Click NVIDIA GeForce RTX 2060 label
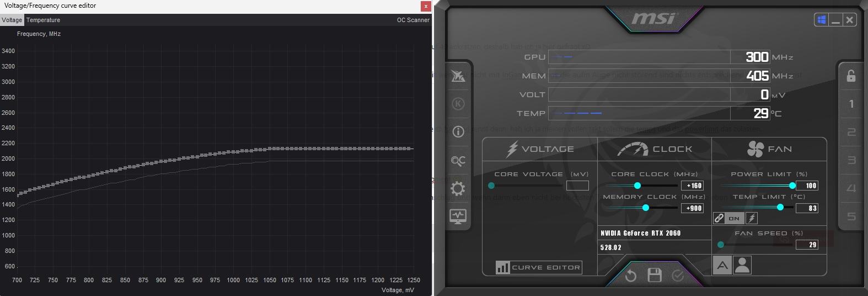868x296 pixels. point(641,233)
